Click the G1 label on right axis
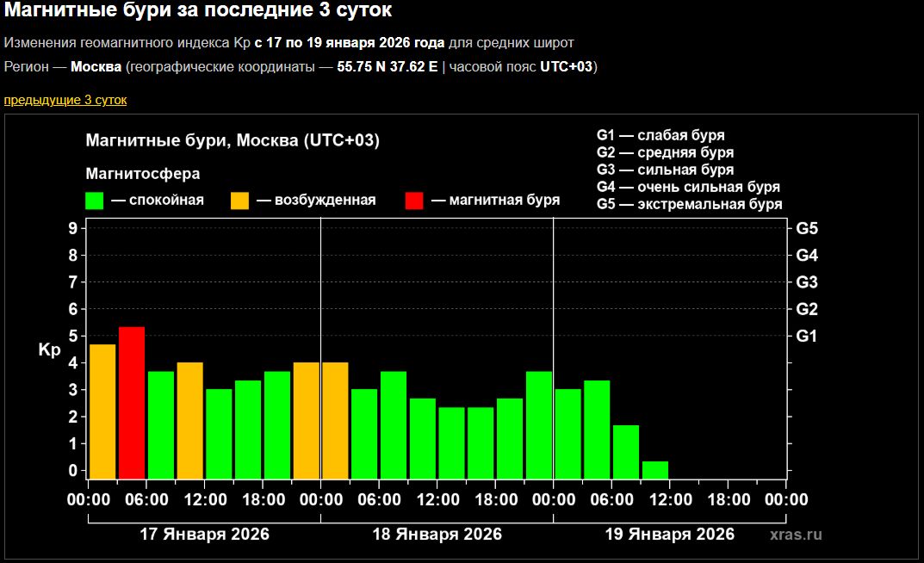 pos(806,336)
